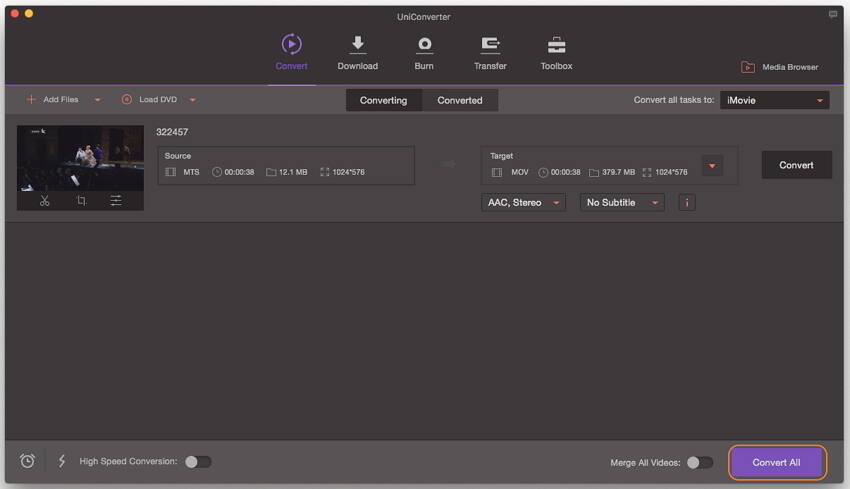This screenshot has height=489, width=850.
Task: Open the iMovie output format dropdown
Action: 774,100
